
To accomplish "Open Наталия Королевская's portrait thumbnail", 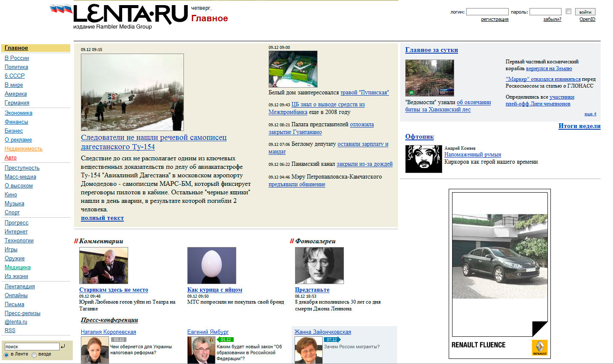I will 95,350.
